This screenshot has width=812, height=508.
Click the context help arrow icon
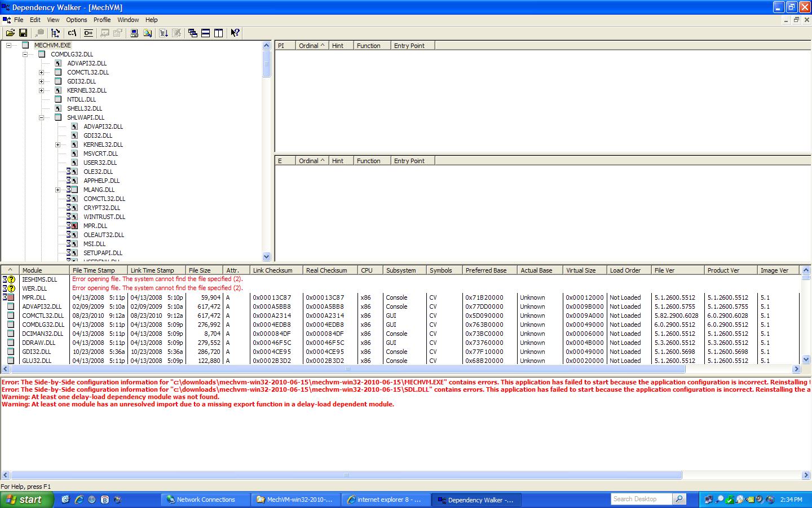click(235, 33)
